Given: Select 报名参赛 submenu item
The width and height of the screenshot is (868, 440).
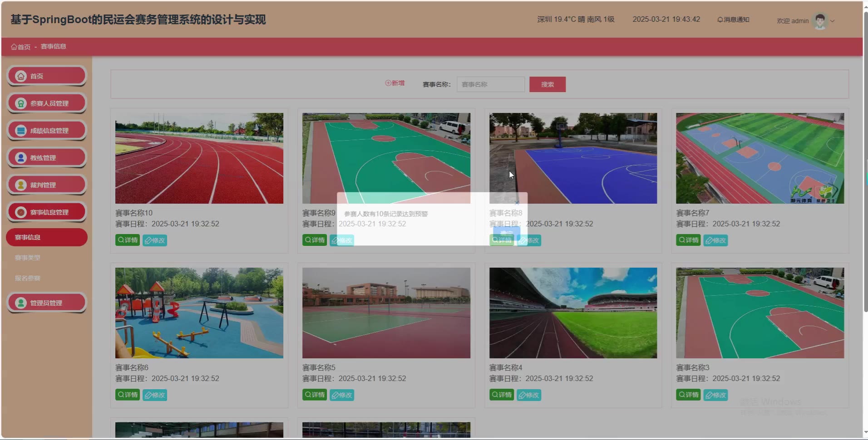Looking at the screenshot, I should [x=28, y=278].
